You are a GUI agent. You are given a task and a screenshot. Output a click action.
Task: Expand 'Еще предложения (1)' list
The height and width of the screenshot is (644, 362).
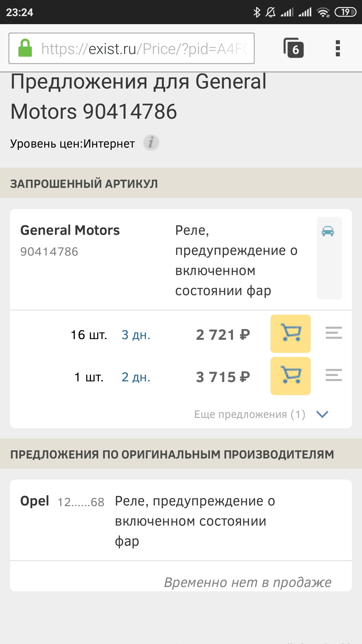coord(250,415)
